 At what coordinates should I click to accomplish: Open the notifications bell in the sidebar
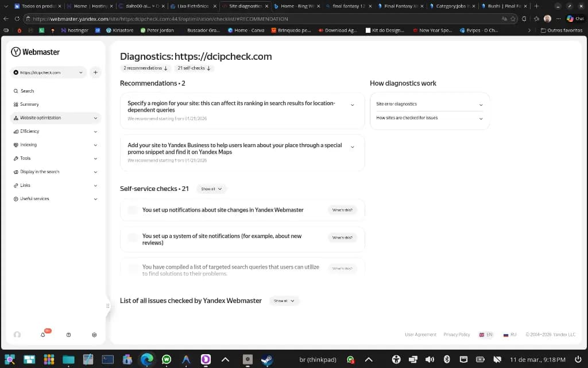43,335
